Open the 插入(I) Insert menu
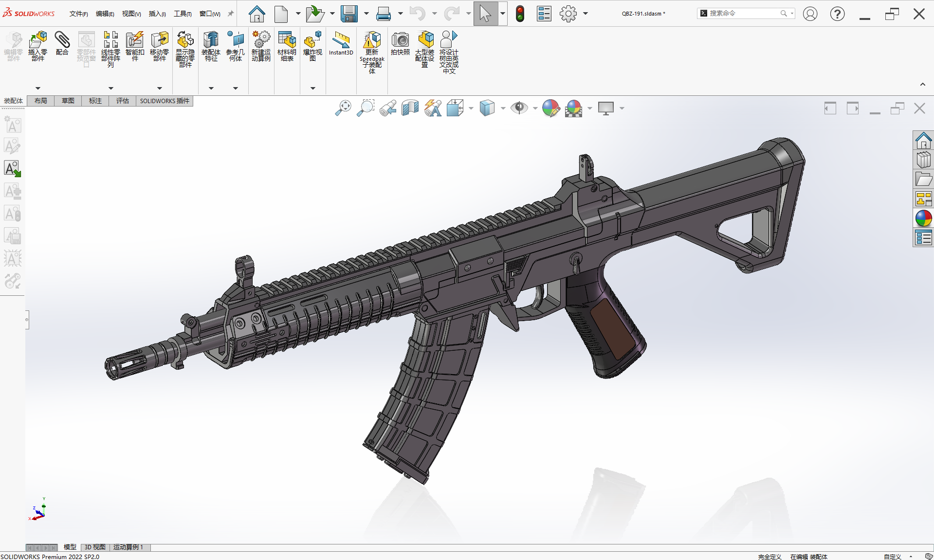This screenshot has width=934, height=560. pos(157,14)
